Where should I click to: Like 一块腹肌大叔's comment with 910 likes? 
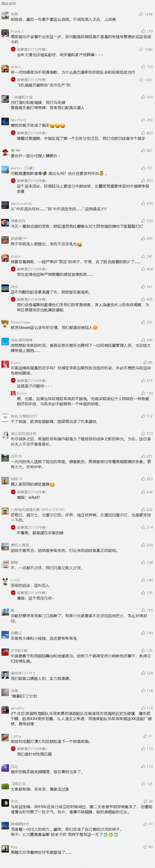(x=147, y=97)
